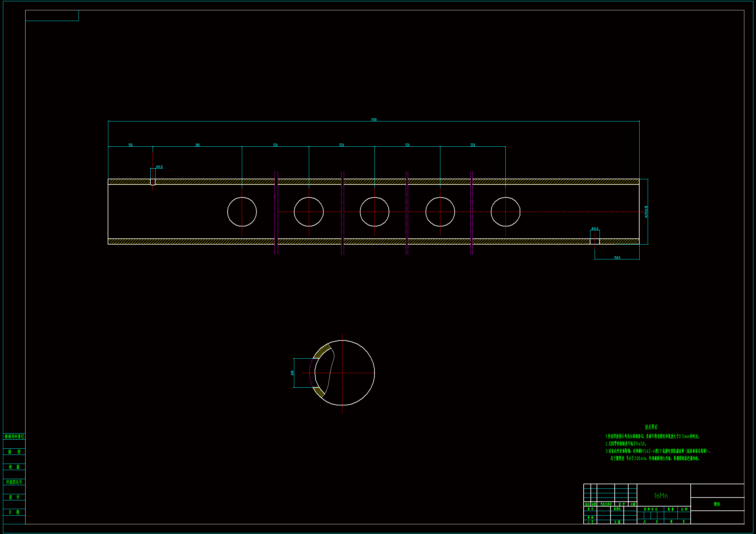Select the 借通用件登记 label in left margin

(14, 437)
